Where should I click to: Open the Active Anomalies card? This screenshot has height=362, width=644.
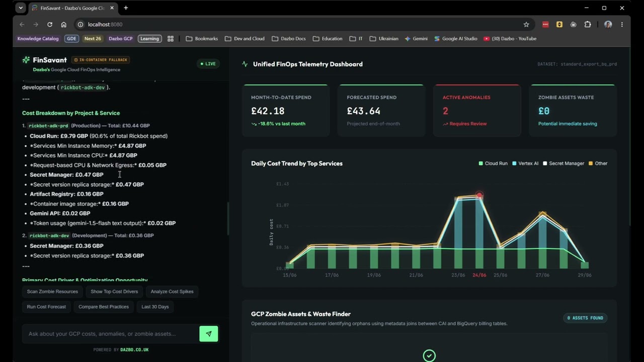pyautogui.click(x=477, y=110)
